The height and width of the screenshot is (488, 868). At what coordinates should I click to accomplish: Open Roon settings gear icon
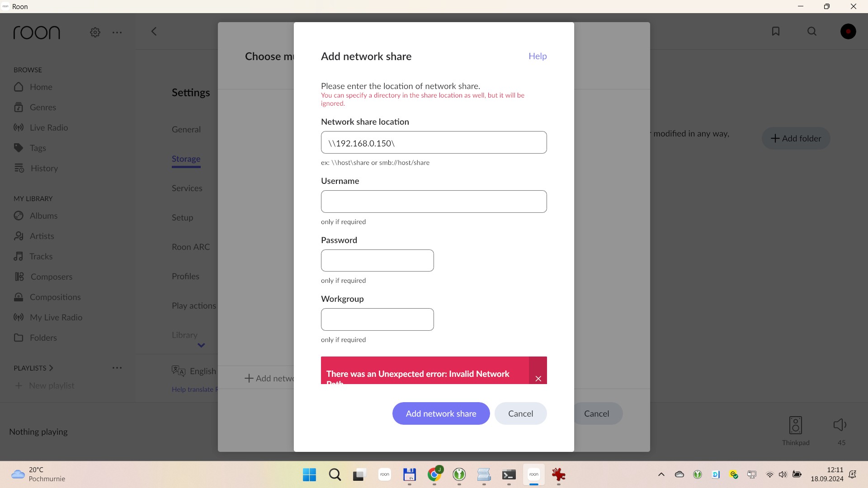point(95,32)
